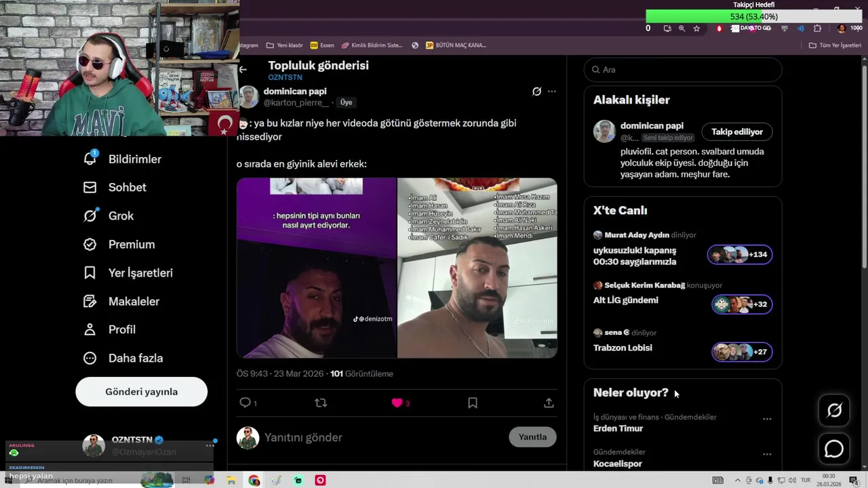Image resolution: width=868 pixels, height=488 pixels.
Task: Open volume speaker tray icon
Action: (x=792, y=481)
